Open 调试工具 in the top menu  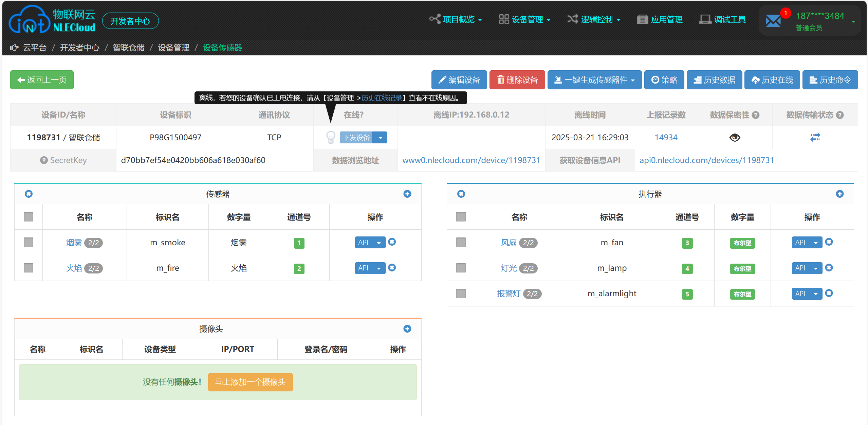pos(723,19)
